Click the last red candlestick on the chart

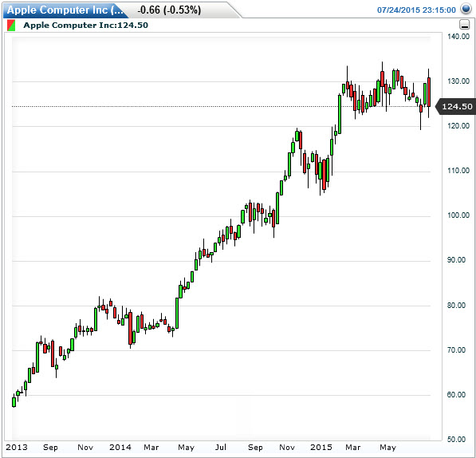[x=429, y=92]
